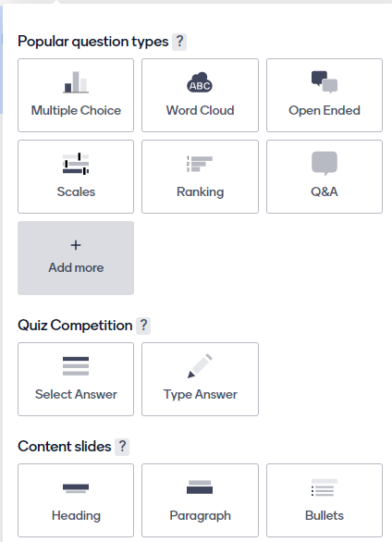Select the Q&A chat bubble icon
Viewport: 392px width, 542px height.
point(325,164)
